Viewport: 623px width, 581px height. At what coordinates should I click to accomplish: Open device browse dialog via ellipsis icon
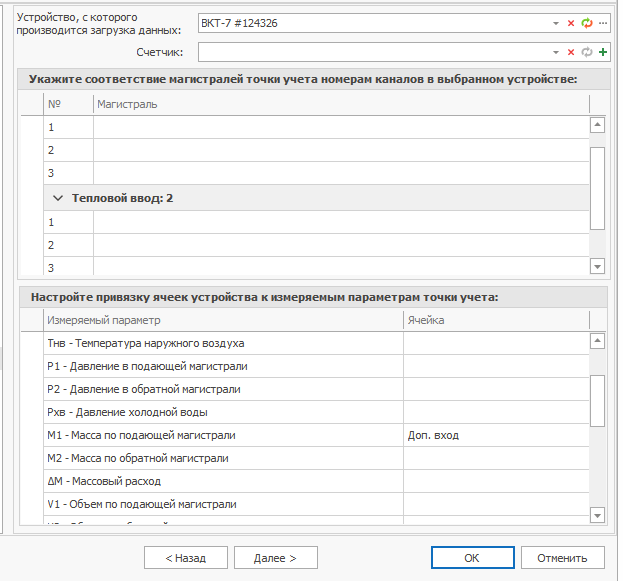[603, 23]
